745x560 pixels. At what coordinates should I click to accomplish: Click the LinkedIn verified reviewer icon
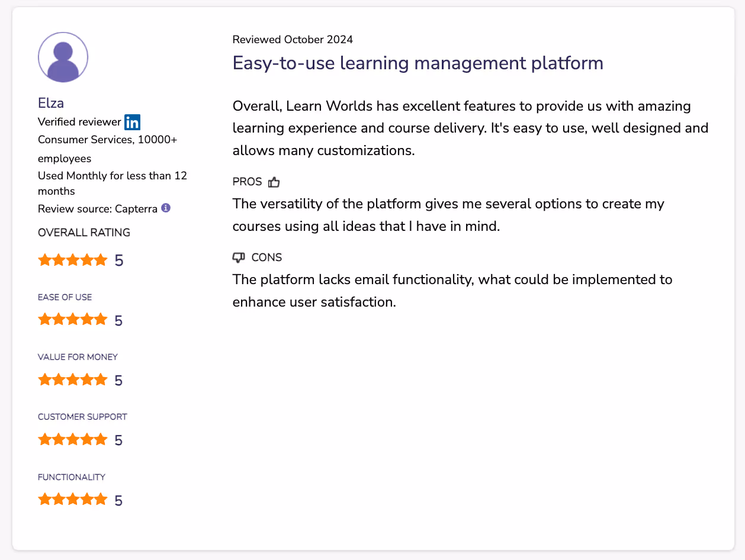click(132, 122)
